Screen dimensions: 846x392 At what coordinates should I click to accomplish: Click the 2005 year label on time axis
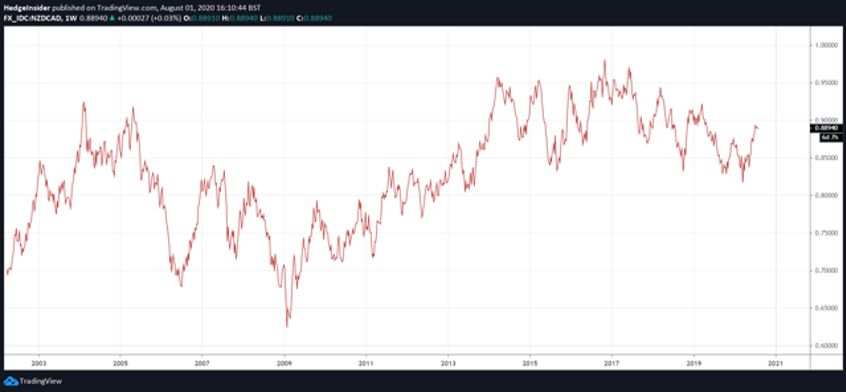[x=120, y=363]
